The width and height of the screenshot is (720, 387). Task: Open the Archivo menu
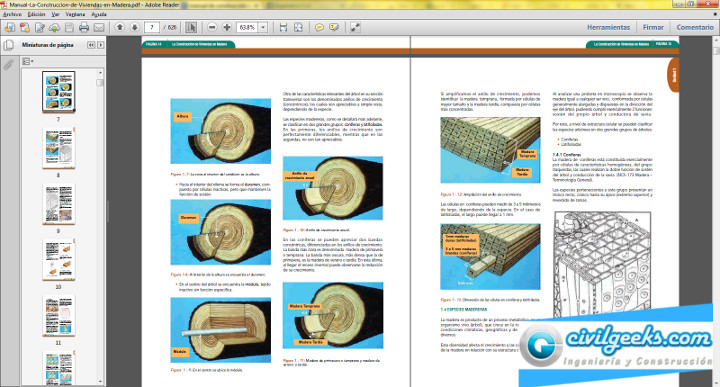[12, 14]
